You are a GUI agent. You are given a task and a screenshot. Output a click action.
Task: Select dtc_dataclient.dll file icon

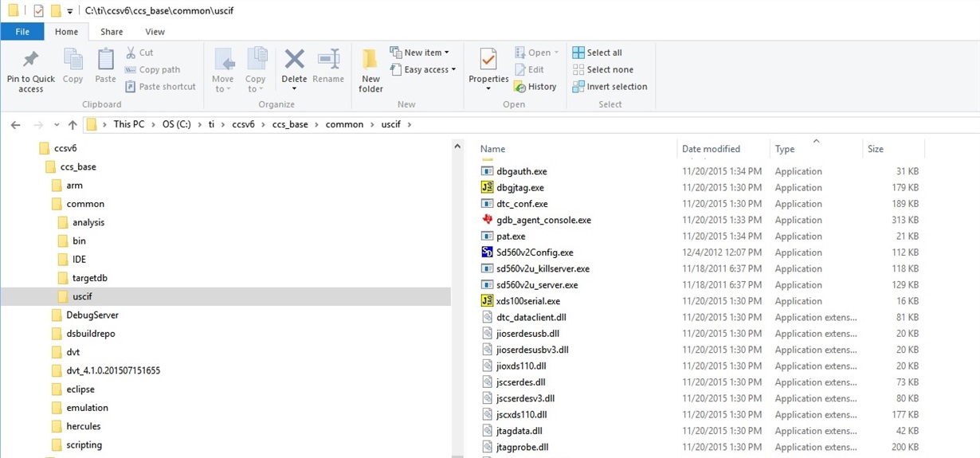(x=488, y=317)
